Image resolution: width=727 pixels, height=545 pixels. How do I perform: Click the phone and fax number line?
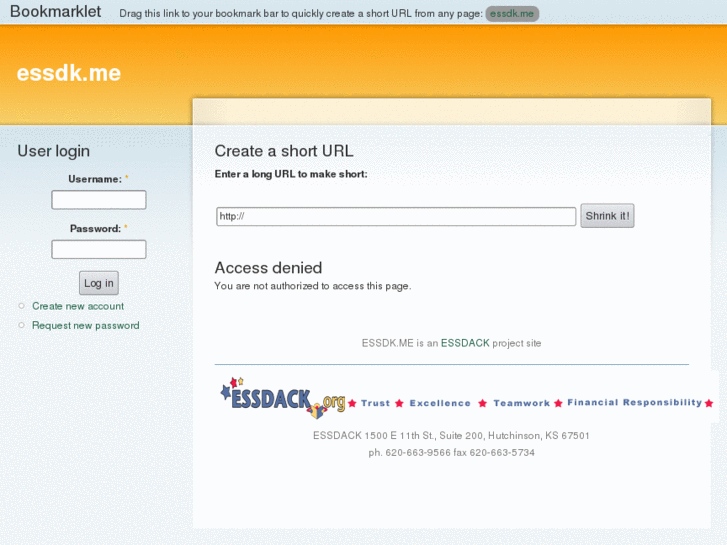tap(452, 453)
